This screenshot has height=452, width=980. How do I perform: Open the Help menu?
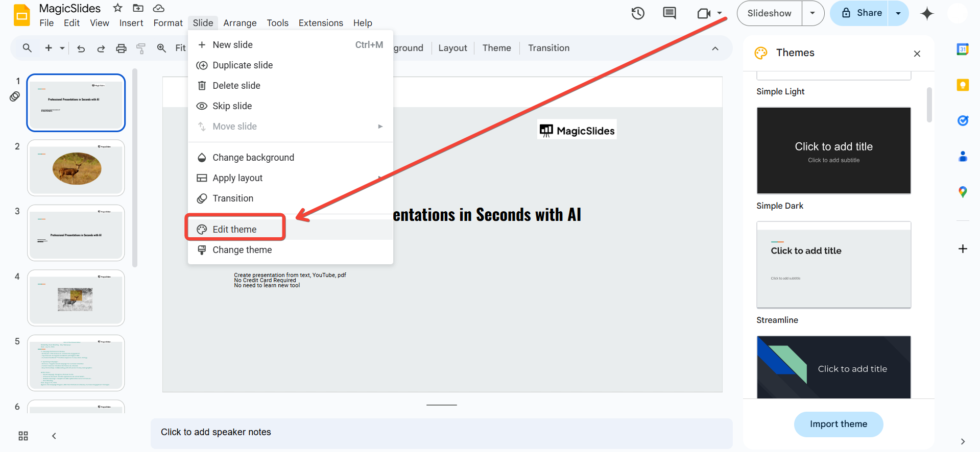[363, 23]
